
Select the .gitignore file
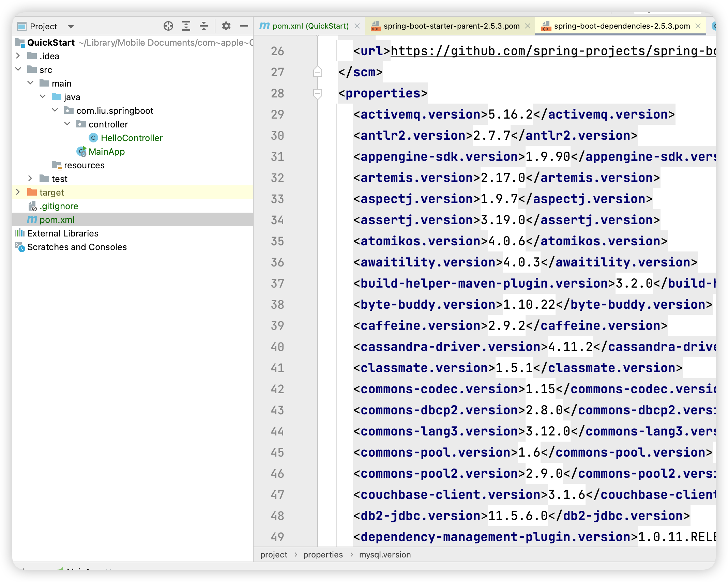click(59, 206)
